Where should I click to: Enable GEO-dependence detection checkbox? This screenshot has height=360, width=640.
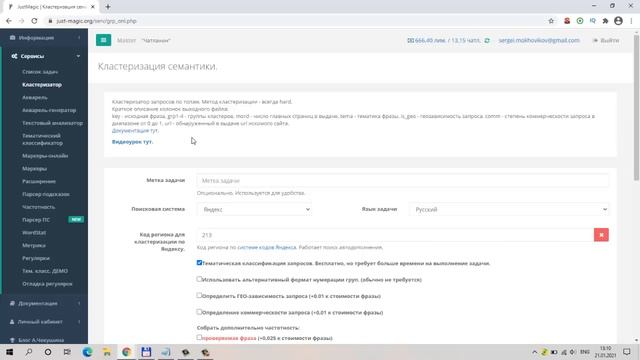pos(199,296)
